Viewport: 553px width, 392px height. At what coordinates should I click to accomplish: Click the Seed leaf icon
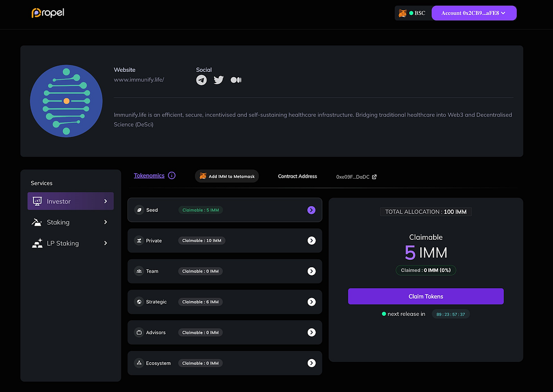coord(139,210)
